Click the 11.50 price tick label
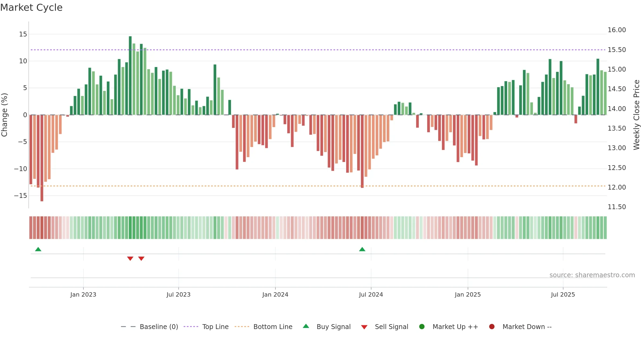Image resolution: width=644 pixels, height=362 pixels. pos(617,207)
